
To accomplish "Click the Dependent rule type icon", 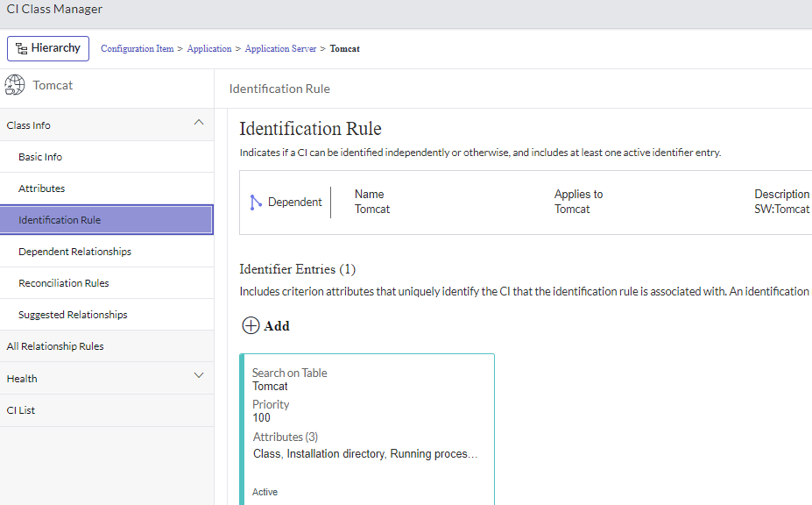I will pyautogui.click(x=255, y=203).
